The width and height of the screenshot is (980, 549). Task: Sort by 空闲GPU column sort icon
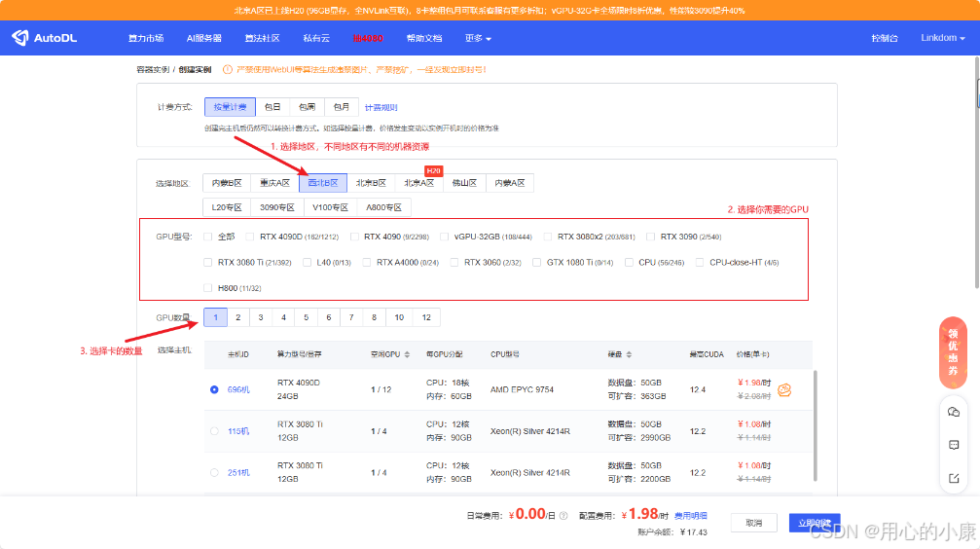pyautogui.click(x=408, y=354)
